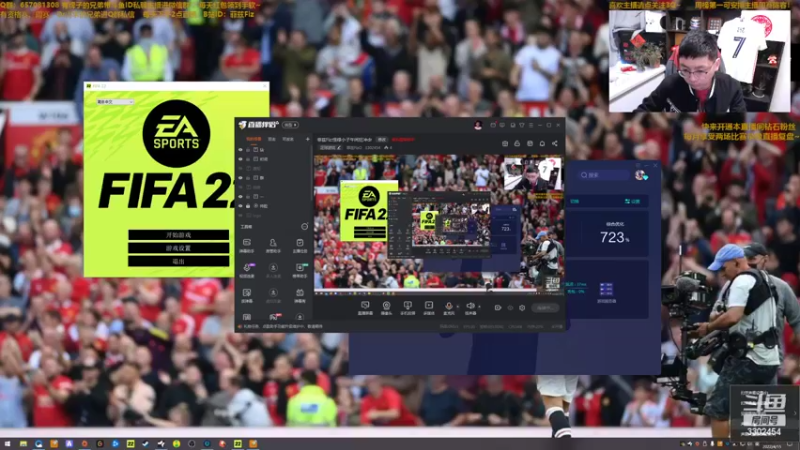This screenshot has width=800, height=450.
Task: Add mobile cast source from bottom bar
Action: coord(408,308)
